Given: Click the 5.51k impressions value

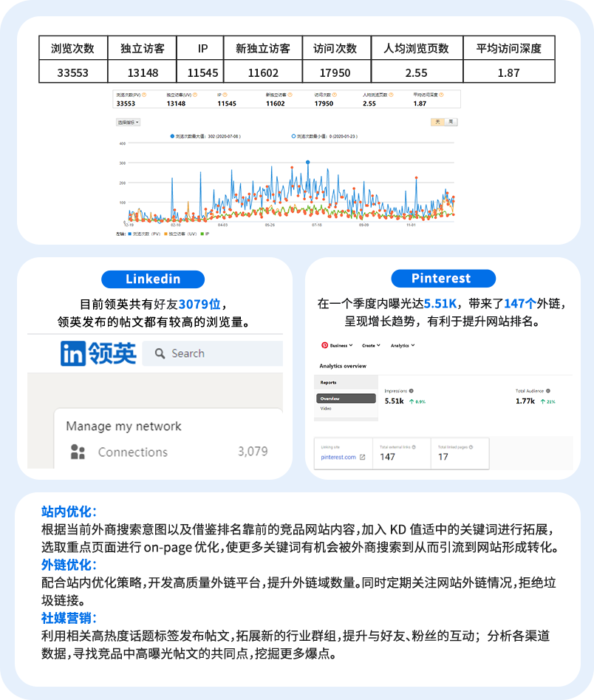Looking at the screenshot, I should [394, 401].
